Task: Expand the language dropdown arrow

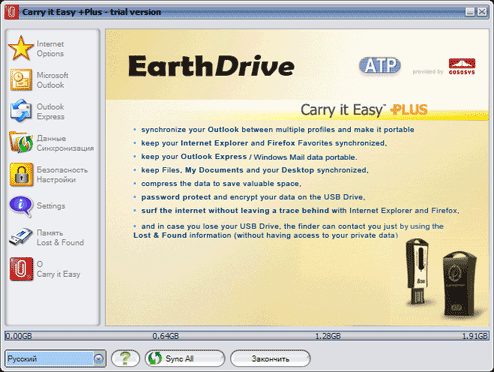Action: [98, 359]
